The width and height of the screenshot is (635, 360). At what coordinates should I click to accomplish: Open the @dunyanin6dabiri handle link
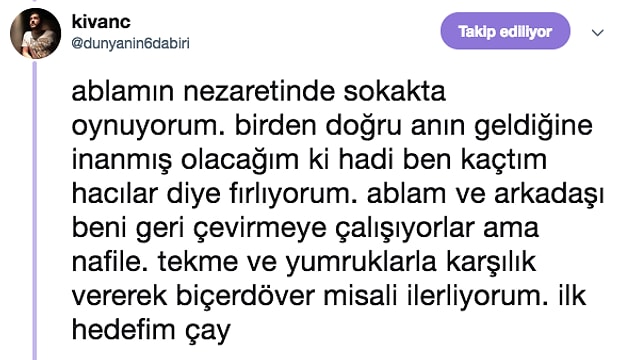(x=130, y=43)
